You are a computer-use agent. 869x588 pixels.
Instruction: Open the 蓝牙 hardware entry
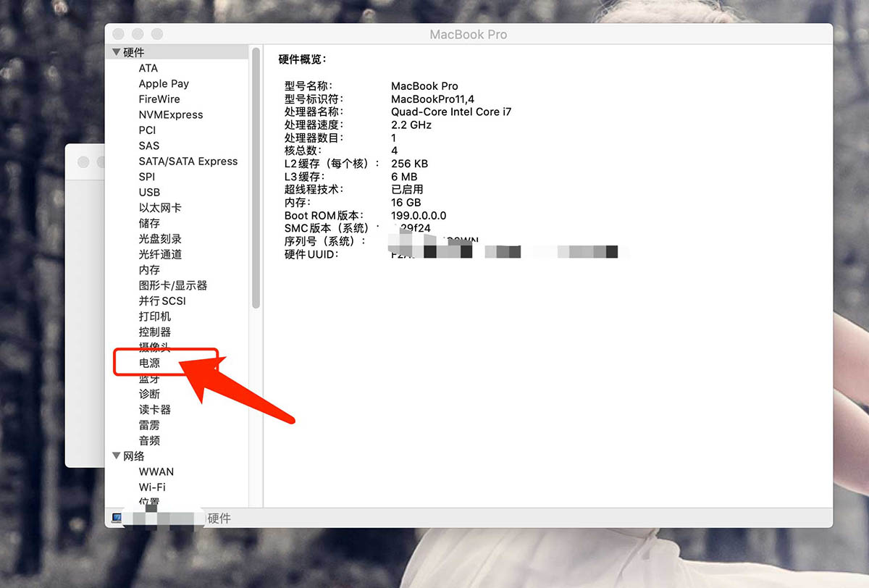point(149,378)
